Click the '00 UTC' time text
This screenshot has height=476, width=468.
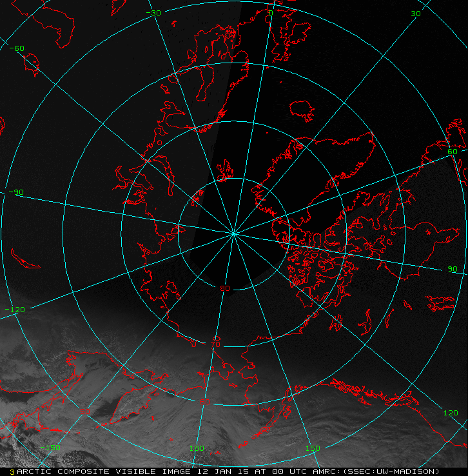289,471
